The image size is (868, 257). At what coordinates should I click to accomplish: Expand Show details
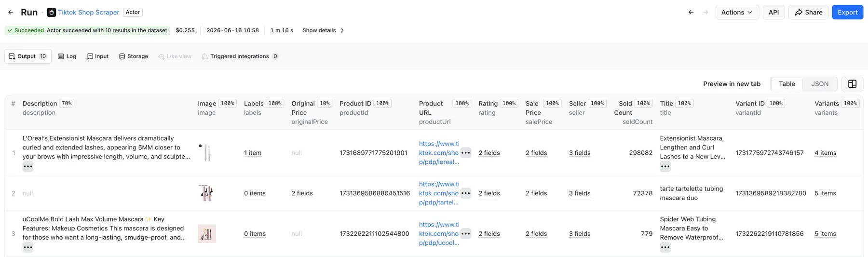323,30
